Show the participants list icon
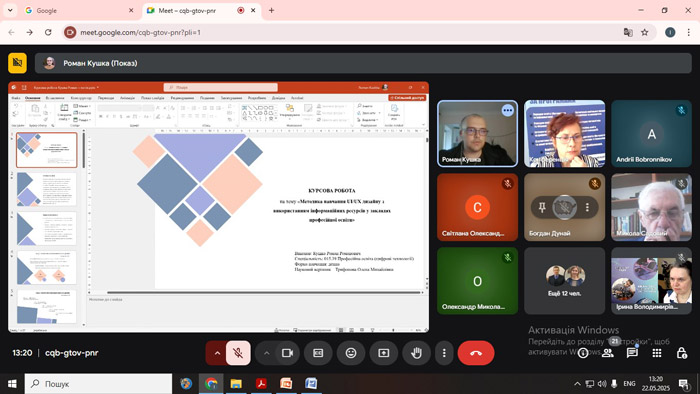700x394 pixels. point(608,353)
